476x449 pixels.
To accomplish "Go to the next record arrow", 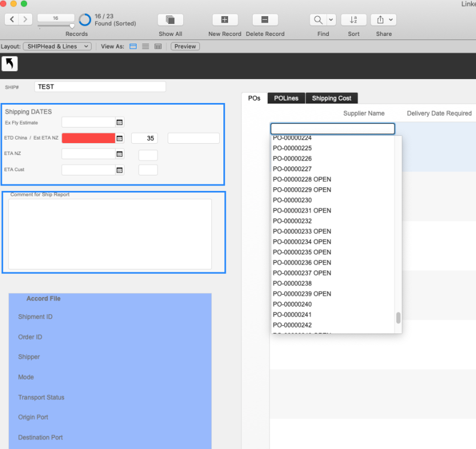I will click(25, 20).
